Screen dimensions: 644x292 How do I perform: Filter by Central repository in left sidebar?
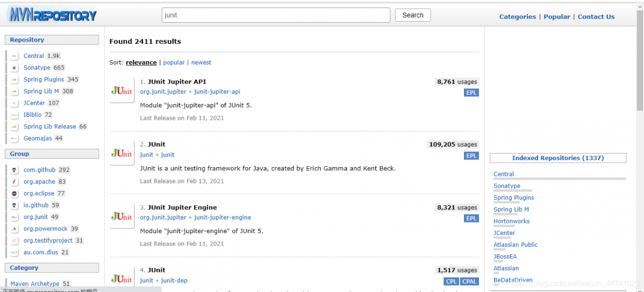(34, 56)
